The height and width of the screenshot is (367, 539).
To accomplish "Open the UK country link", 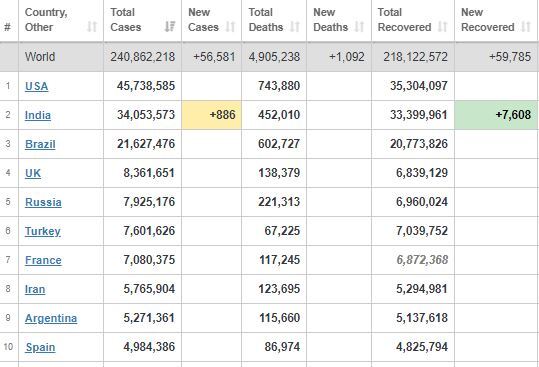I will pos(33,173).
